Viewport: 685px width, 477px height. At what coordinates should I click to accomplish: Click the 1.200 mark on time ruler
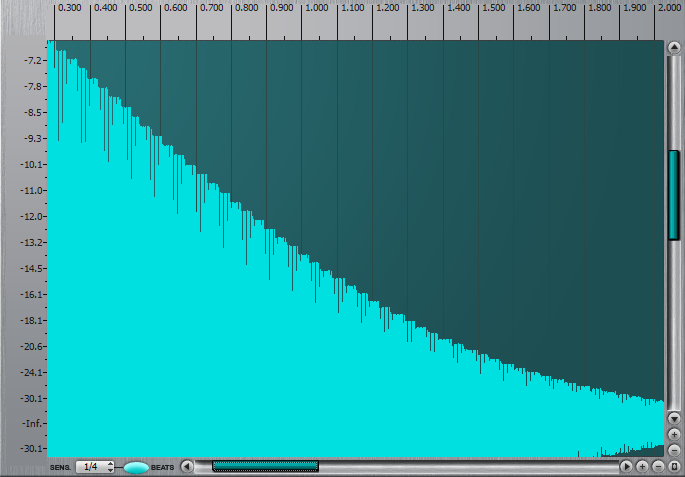tap(387, 8)
